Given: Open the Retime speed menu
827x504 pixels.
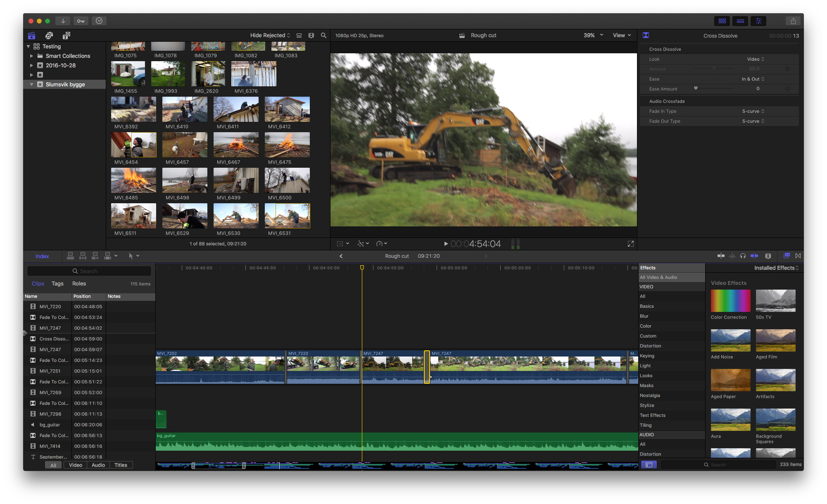Looking at the screenshot, I should pos(382,244).
